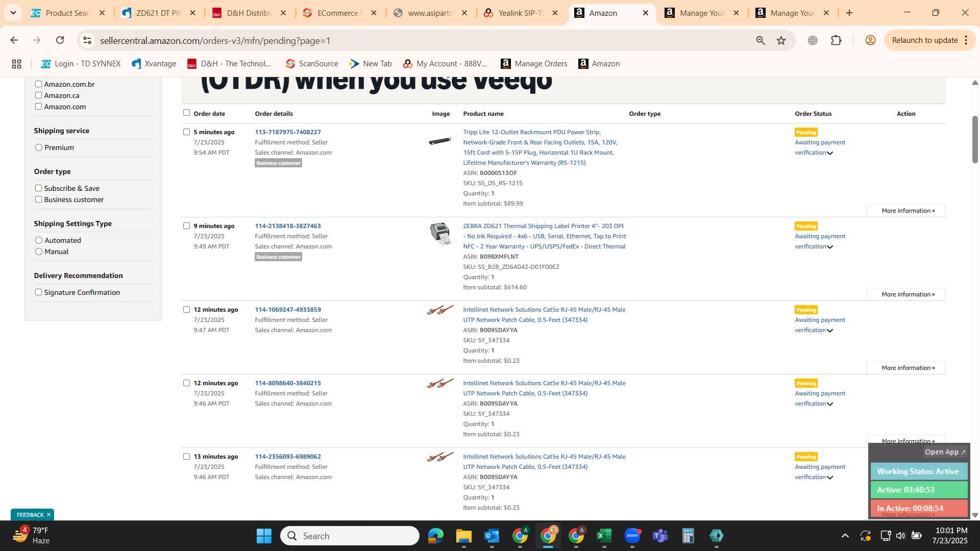Open new tab with plus button
Screen dimensions: 980x551
coord(849,13)
